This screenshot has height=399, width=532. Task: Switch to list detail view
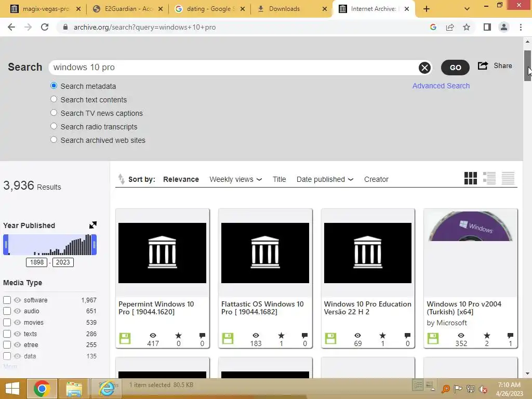tap(489, 178)
